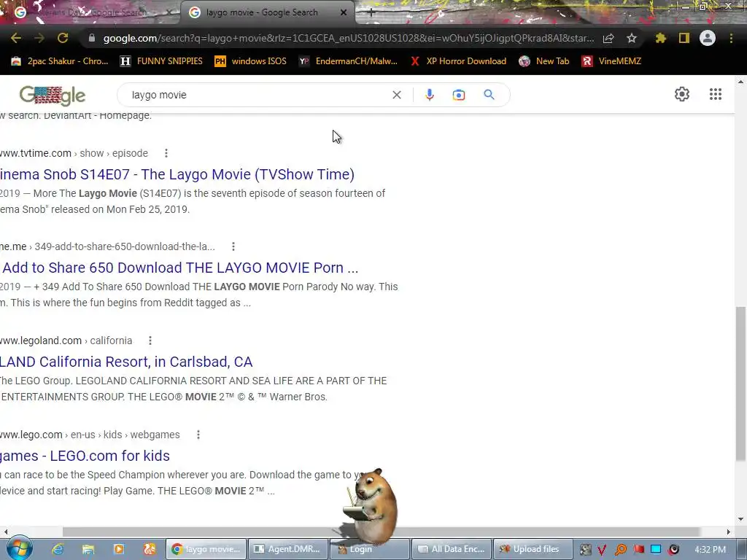
Task: Click the 4:32 PM system clock
Action: point(710,550)
